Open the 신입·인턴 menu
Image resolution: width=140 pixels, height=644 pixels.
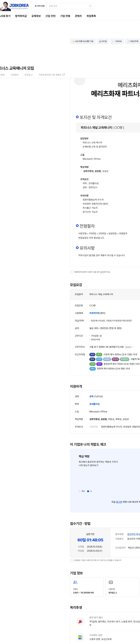tap(50, 16)
